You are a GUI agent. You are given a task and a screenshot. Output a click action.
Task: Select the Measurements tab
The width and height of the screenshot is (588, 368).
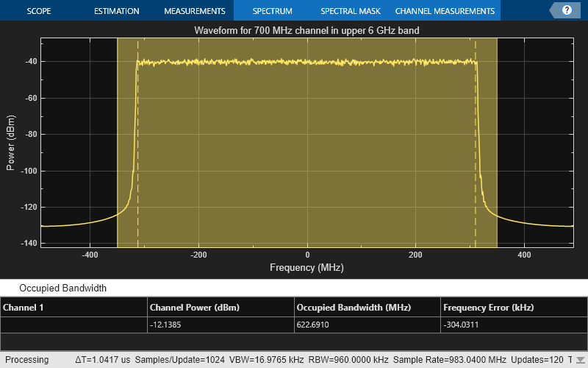click(194, 11)
